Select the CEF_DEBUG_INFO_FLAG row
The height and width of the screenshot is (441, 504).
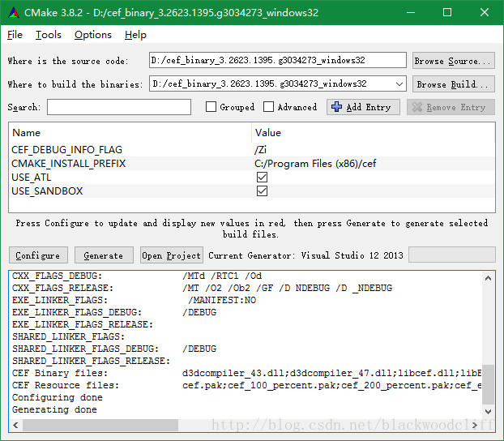point(252,150)
